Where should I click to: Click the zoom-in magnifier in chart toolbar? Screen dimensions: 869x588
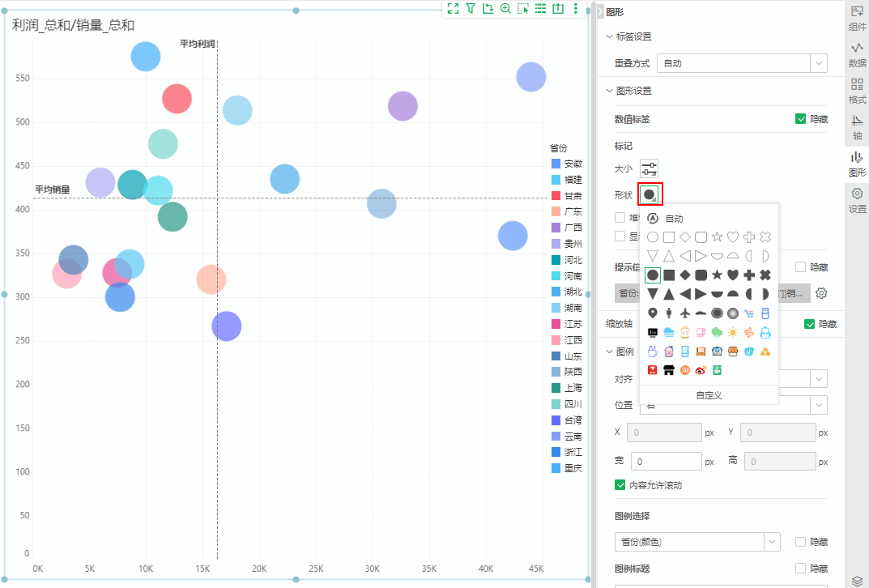[x=505, y=8]
